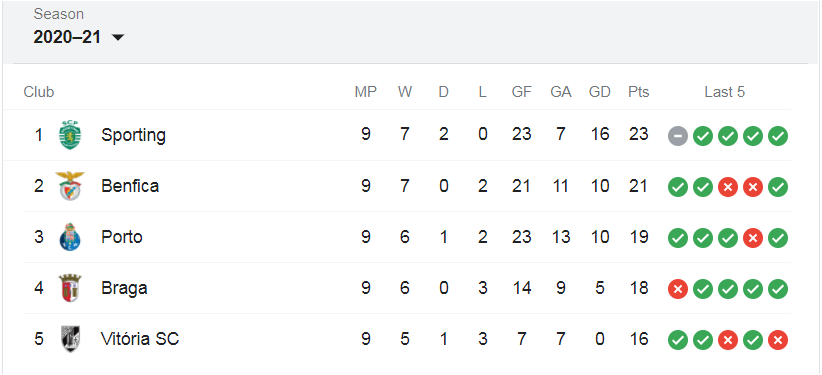Open the Benfica team name link

click(130, 186)
